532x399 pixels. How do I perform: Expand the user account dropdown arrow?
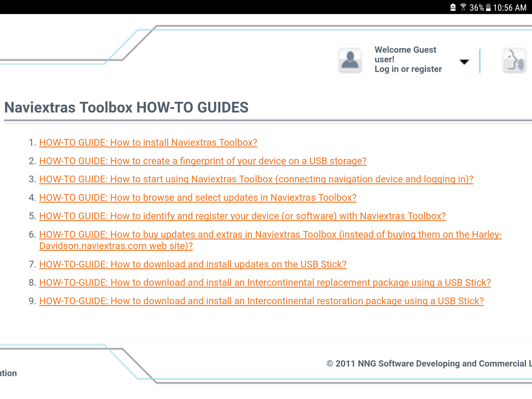464,62
